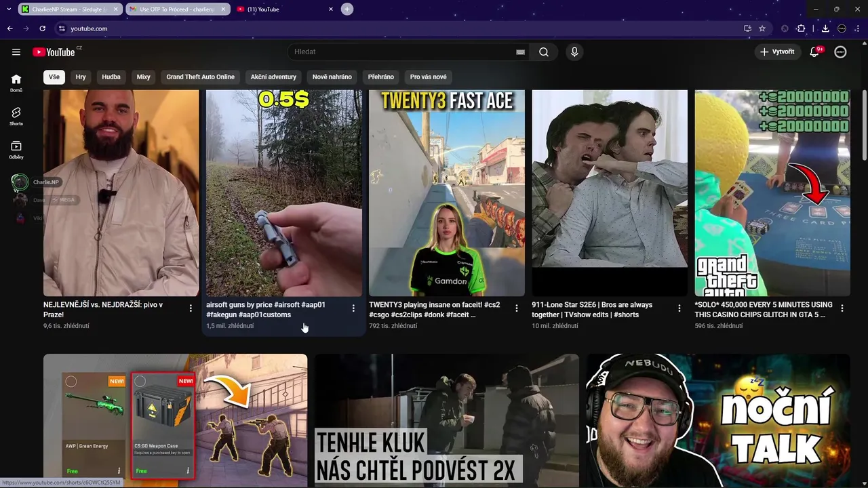The image size is (868, 488).
Task: Open the Chrome profile avatar in toolbar
Action: coord(842,28)
